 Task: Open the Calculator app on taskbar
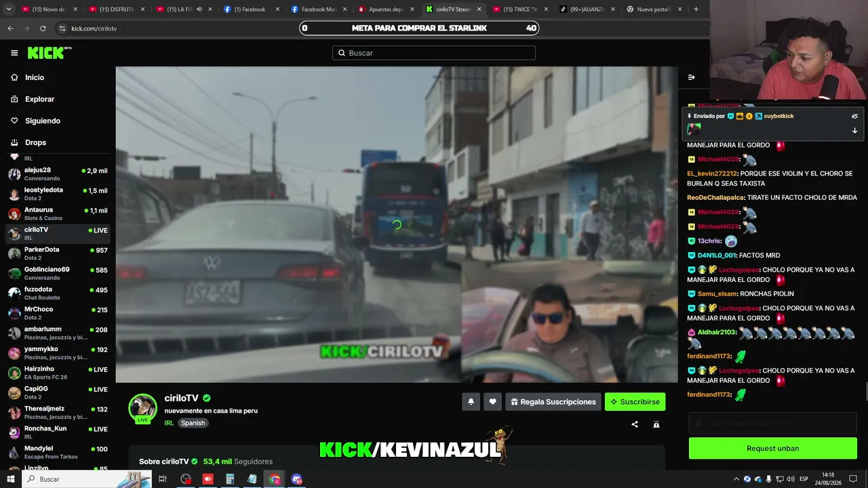(230, 479)
